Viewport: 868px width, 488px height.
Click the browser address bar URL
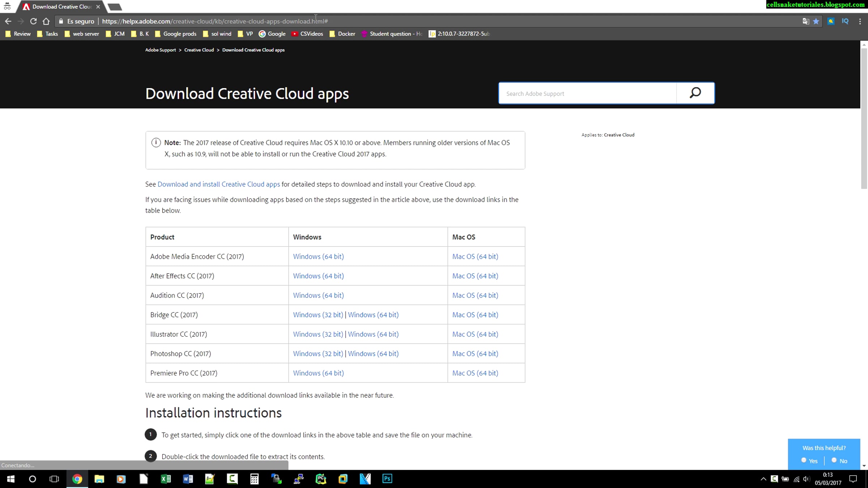[215, 21]
